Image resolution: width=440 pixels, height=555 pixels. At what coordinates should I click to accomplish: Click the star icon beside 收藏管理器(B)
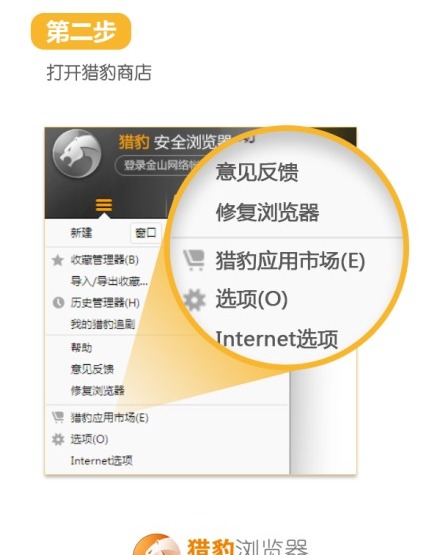click(57, 260)
